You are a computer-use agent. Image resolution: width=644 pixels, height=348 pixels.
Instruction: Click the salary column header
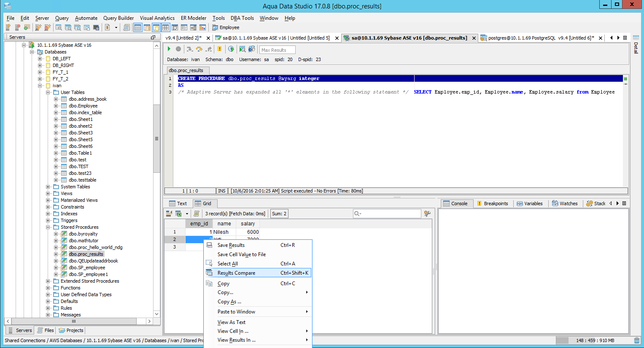pyautogui.click(x=248, y=224)
